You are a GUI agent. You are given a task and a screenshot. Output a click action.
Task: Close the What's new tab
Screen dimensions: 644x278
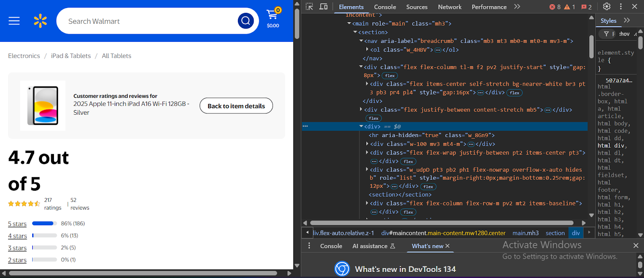[447, 246]
